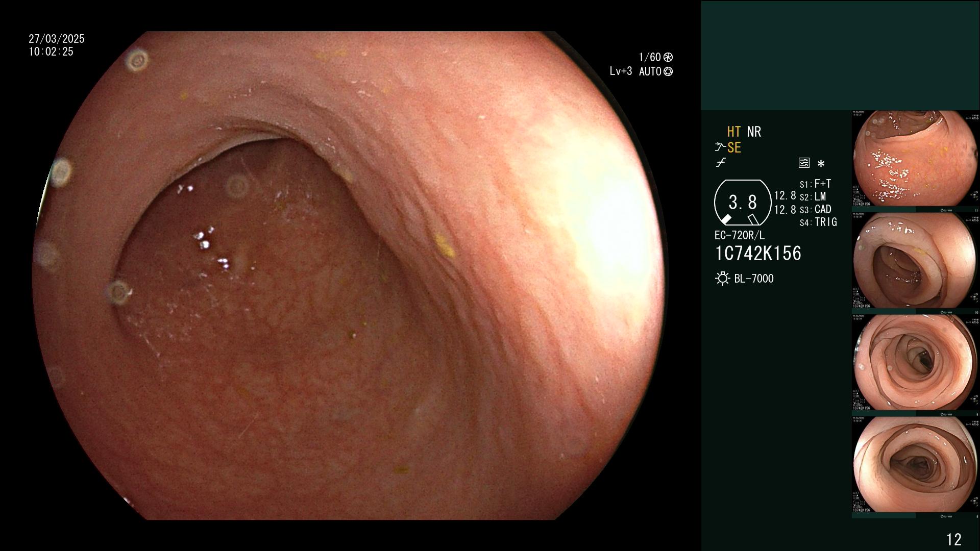Click the structure emphasis icon beside SE
Screen dimensions: 980x551
coord(720,147)
